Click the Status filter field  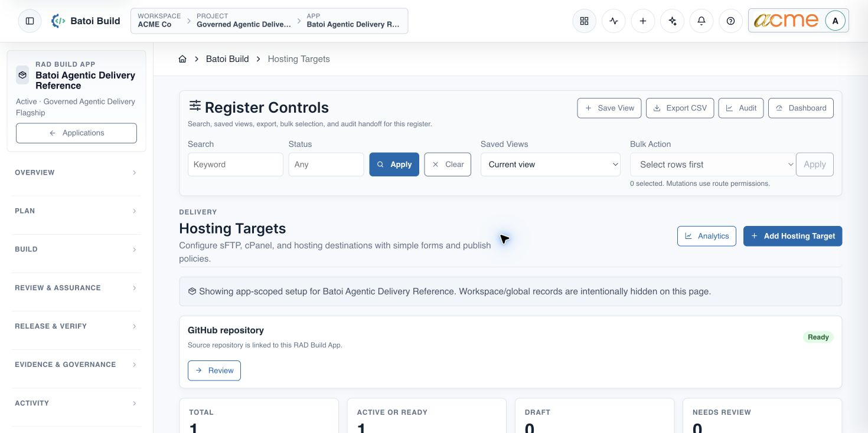pyautogui.click(x=326, y=165)
